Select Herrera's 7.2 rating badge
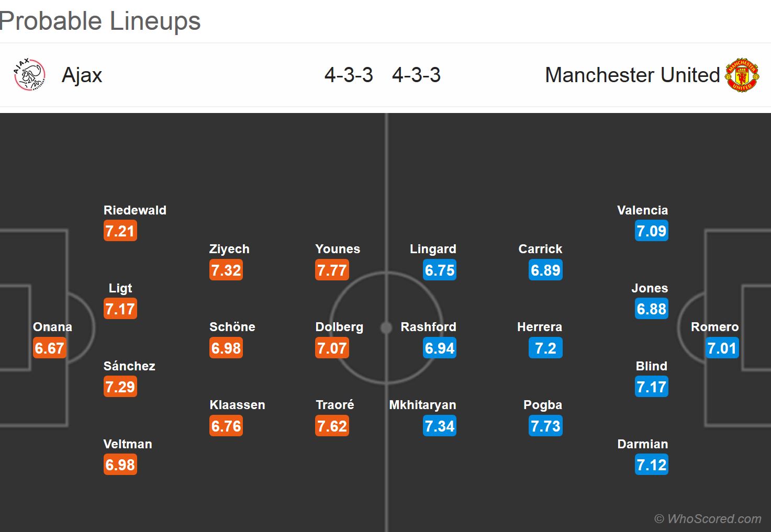The width and height of the screenshot is (771, 532). [x=545, y=348]
